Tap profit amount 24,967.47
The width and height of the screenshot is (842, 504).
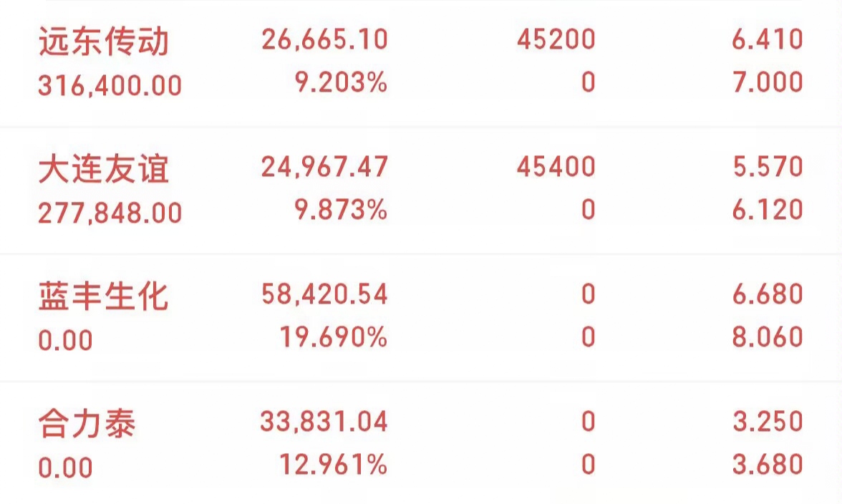coord(324,167)
